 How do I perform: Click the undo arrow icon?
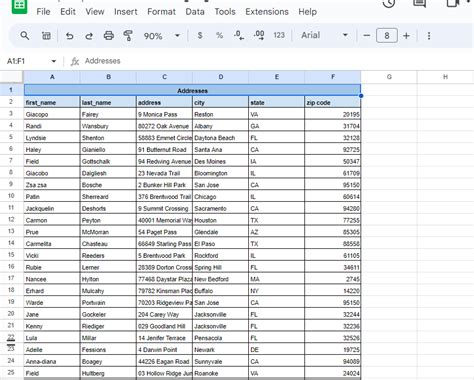pos(69,35)
